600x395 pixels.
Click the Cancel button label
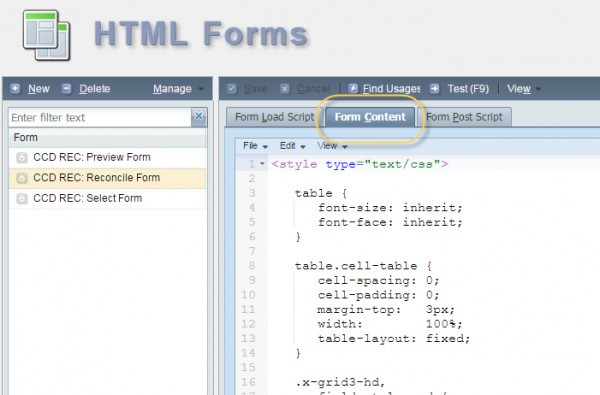tap(313, 89)
